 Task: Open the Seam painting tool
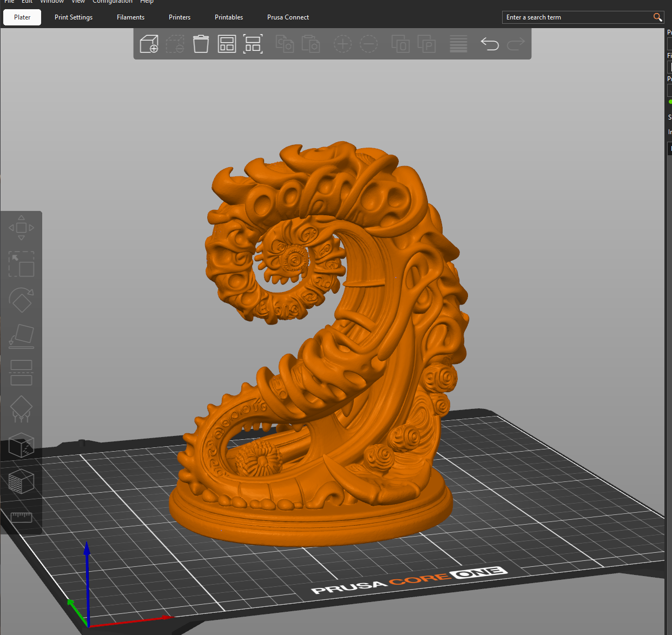(x=21, y=445)
